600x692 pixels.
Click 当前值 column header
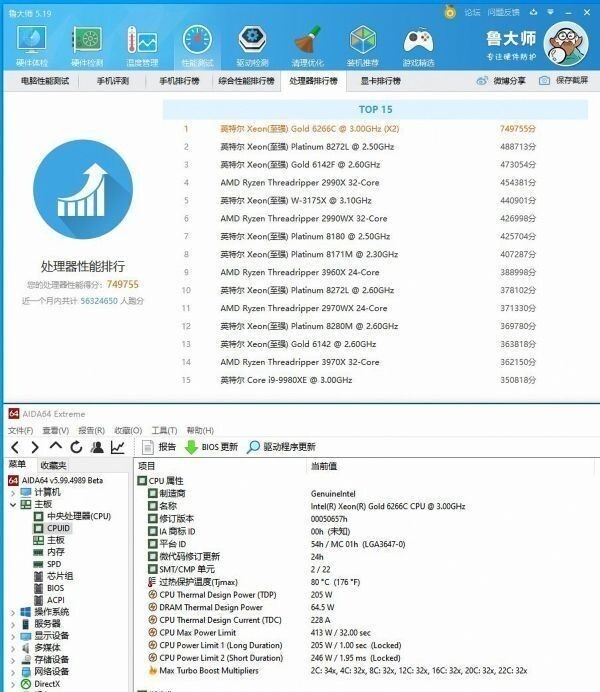[324, 466]
